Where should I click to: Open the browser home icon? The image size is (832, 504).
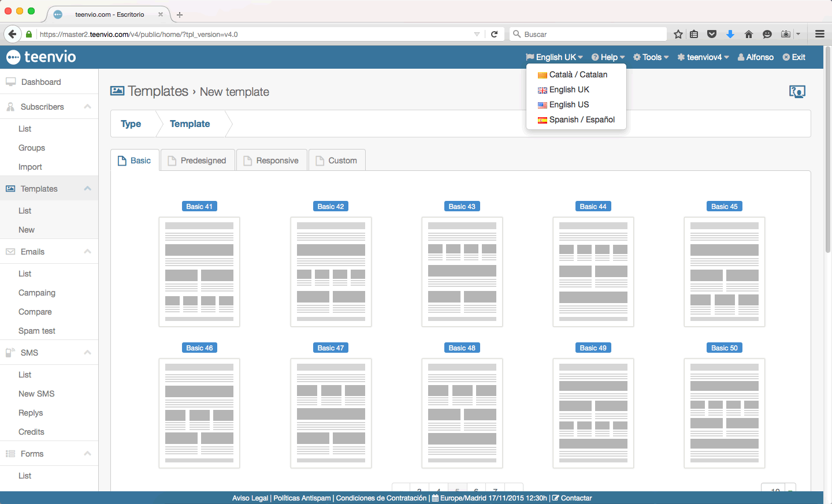[x=749, y=34]
